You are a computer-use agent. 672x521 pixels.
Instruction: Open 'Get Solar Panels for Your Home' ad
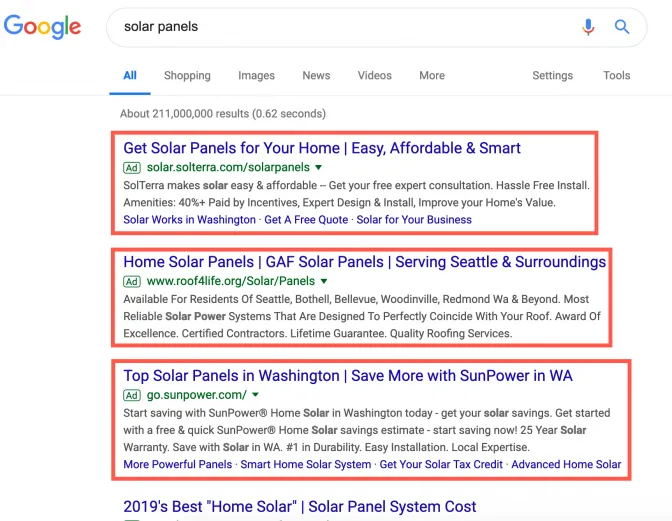pyautogui.click(x=322, y=148)
